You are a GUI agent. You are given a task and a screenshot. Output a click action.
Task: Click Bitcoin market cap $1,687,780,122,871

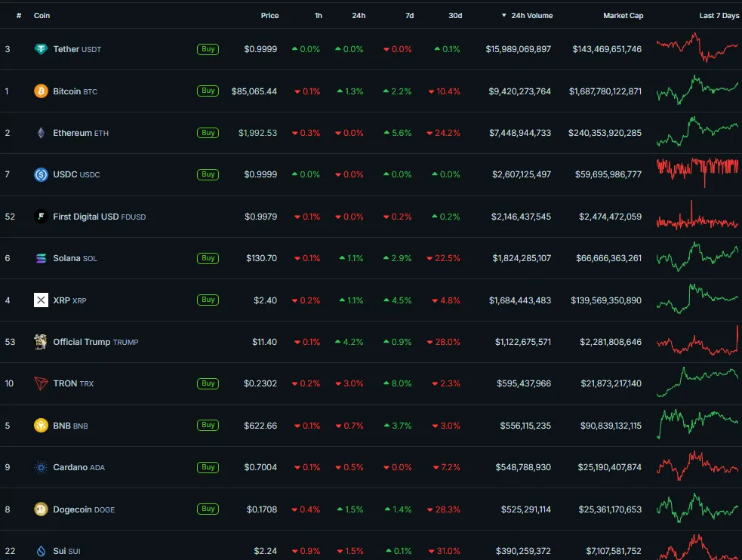pyautogui.click(x=605, y=91)
